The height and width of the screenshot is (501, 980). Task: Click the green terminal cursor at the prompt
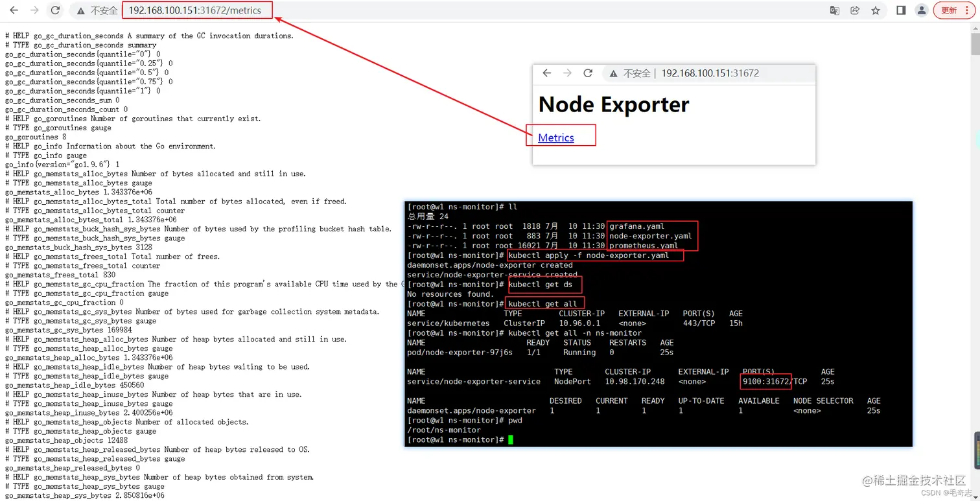click(511, 439)
